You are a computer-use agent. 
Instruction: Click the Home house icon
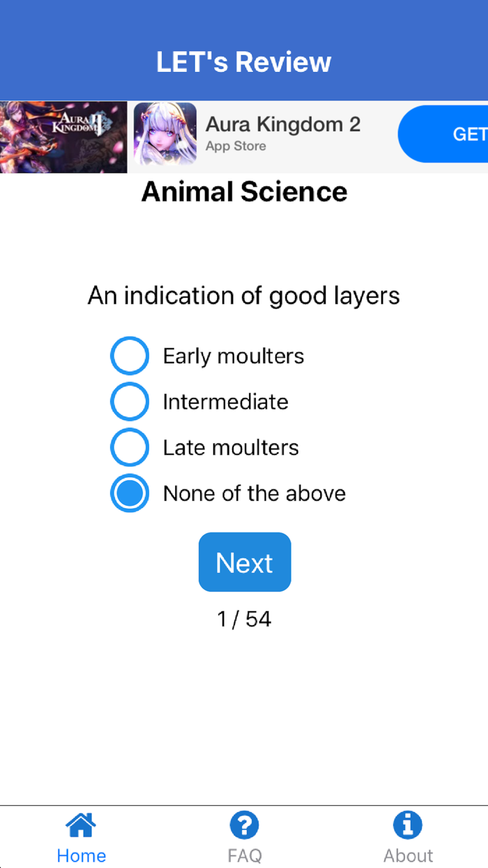click(x=81, y=824)
